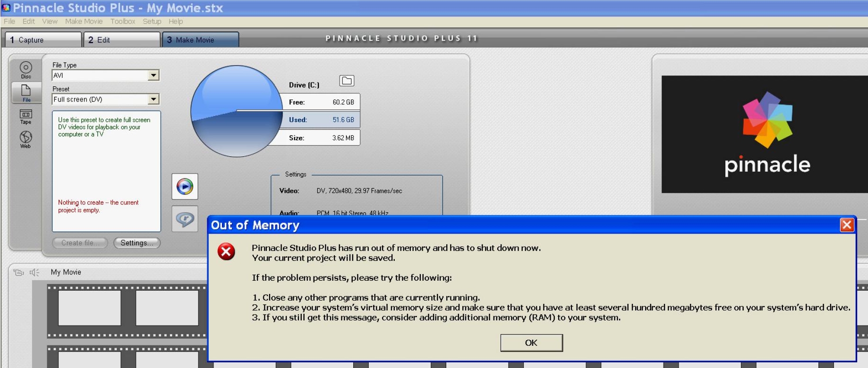Click the Settings... button
The width and height of the screenshot is (868, 368).
click(x=137, y=243)
